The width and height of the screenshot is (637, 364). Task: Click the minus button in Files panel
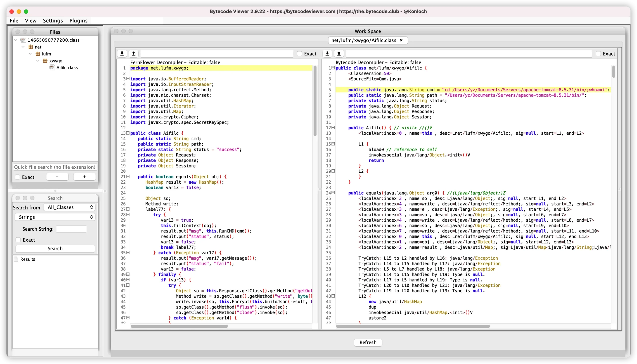coord(57,177)
